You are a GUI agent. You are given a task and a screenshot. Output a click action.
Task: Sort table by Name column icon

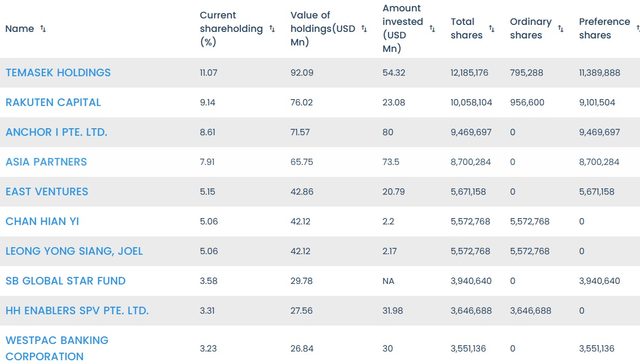[x=43, y=29]
